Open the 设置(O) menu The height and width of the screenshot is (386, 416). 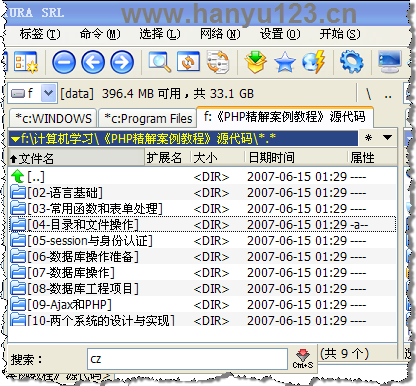click(x=280, y=34)
